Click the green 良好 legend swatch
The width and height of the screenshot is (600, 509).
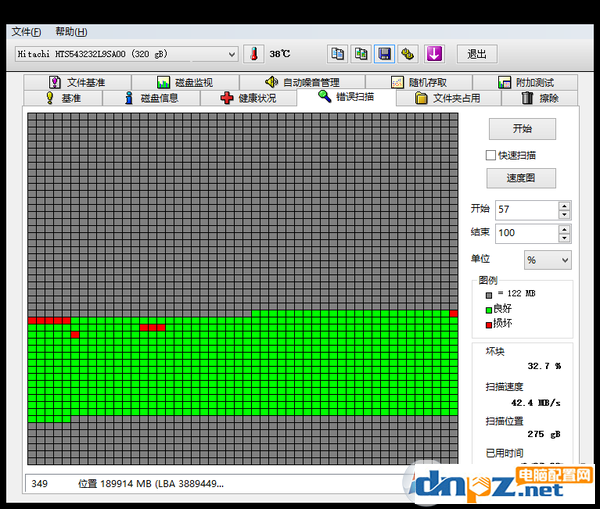(489, 310)
